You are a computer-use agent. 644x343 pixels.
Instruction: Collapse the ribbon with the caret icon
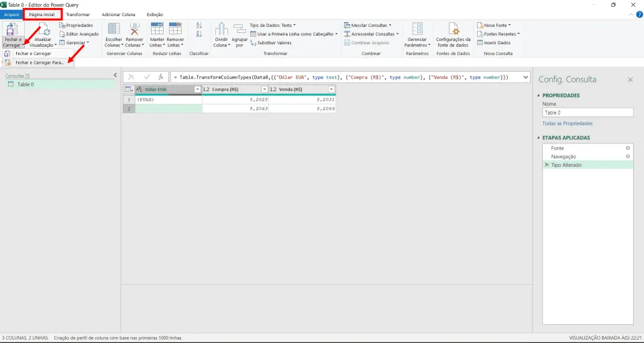[x=632, y=14]
